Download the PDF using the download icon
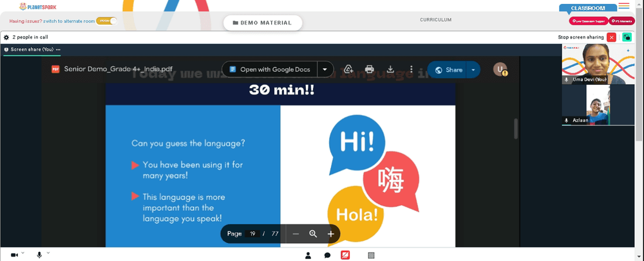This screenshot has height=261, width=644. pyautogui.click(x=390, y=69)
